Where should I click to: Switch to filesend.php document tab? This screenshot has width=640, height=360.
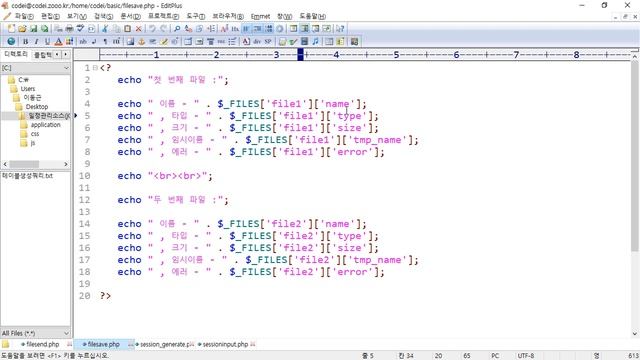click(42, 344)
